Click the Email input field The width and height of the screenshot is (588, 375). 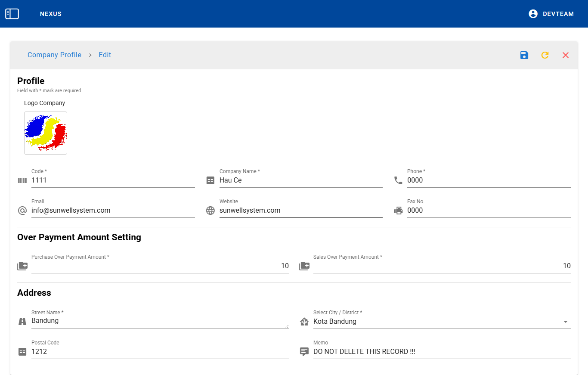pyautogui.click(x=113, y=211)
